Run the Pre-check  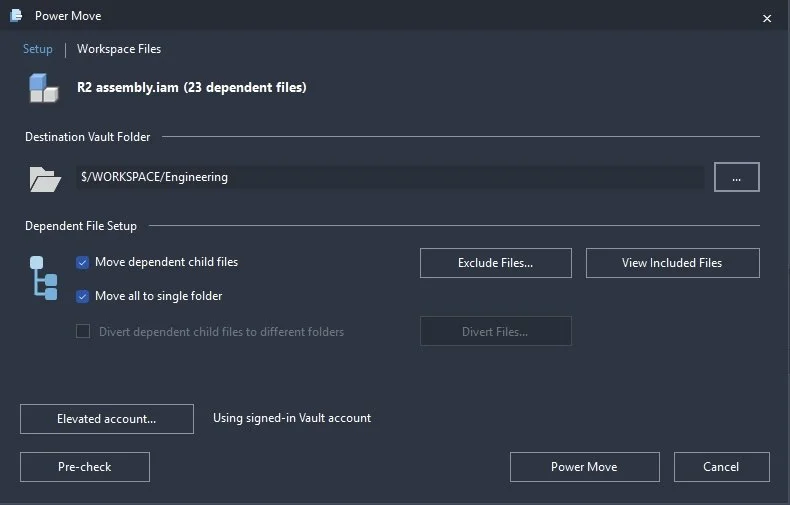click(85, 467)
